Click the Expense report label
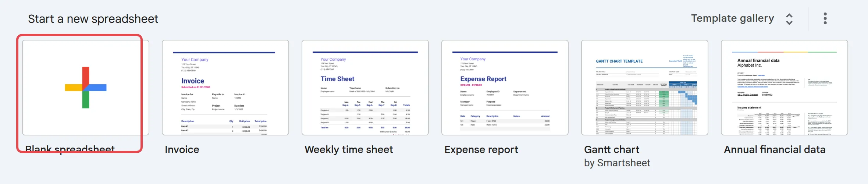The image size is (868, 184). point(481,150)
